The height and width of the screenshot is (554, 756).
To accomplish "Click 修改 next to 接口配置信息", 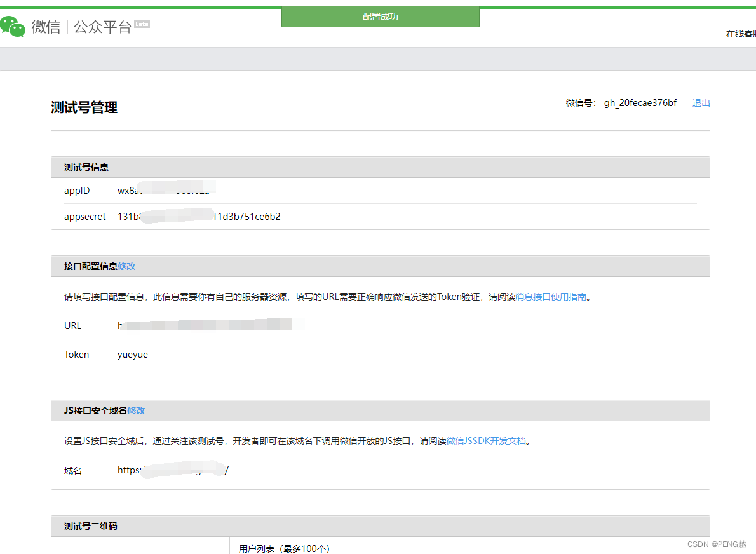I will (x=127, y=266).
